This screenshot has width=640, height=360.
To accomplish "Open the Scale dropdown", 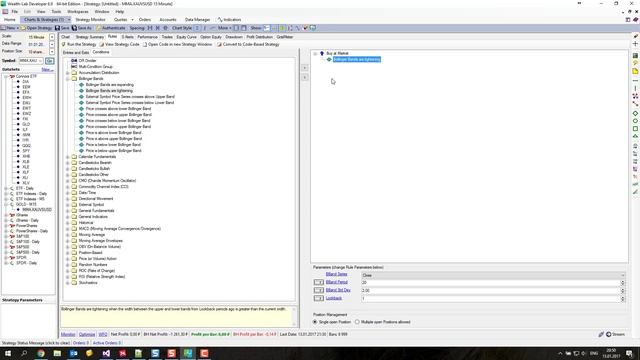I will [x=52, y=37].
